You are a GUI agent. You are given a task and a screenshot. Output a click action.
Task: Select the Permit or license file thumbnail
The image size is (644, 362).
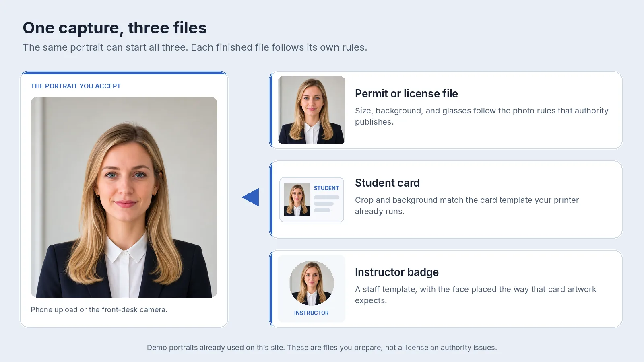(312, 110)
